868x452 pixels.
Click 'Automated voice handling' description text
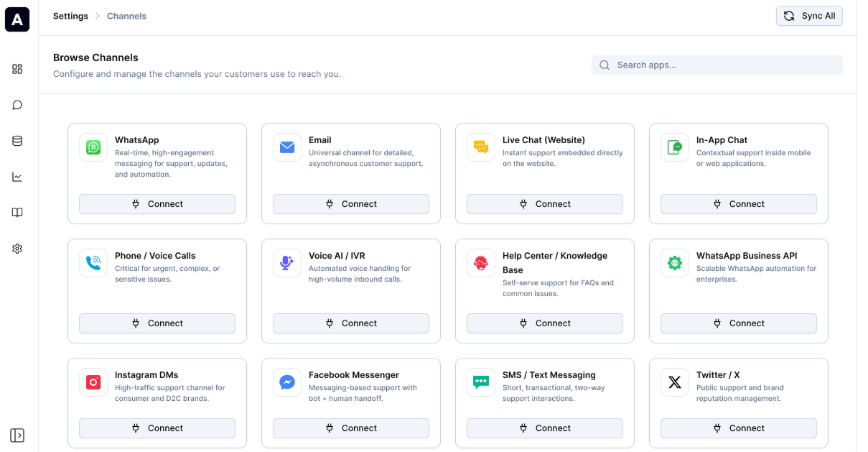[360, 274]
